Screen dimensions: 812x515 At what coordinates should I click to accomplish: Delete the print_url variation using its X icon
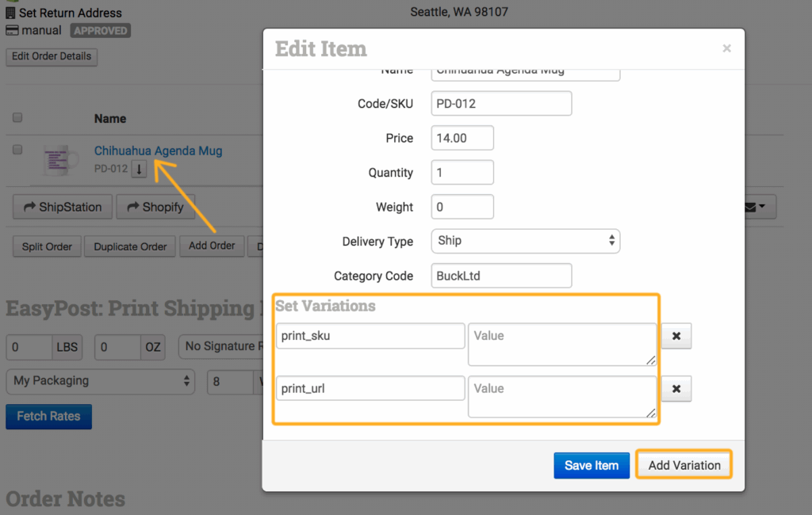pyautogui.click(x=676, y=389)
